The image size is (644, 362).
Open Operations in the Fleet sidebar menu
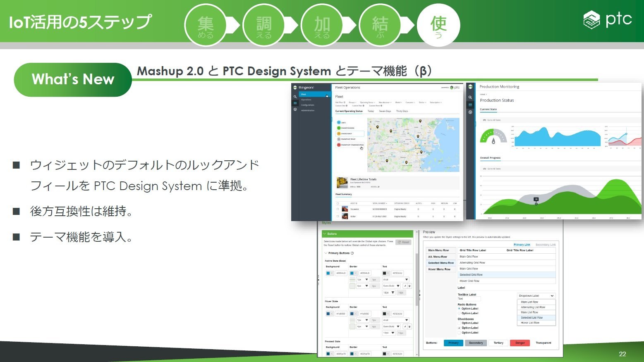pyautogui.click(x=306, y=100)
